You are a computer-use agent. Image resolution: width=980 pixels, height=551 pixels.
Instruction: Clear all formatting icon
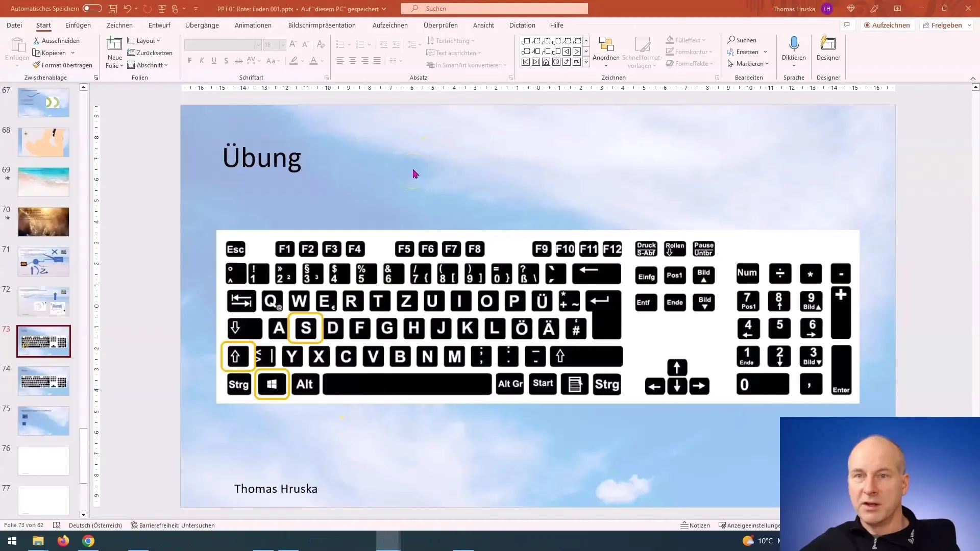click(x=322, y=44)
